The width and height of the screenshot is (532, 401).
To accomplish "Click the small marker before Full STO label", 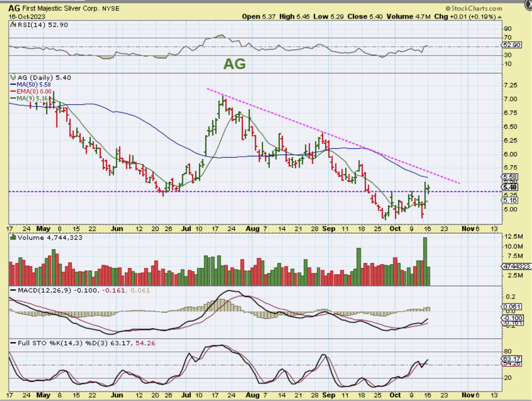I will (13, 343).
